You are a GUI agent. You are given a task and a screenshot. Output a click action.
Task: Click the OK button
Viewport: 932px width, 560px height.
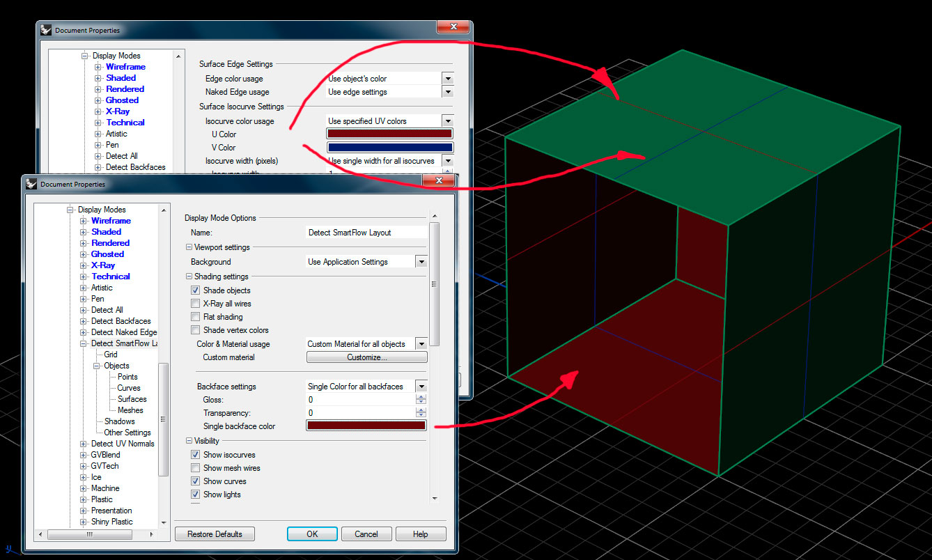(312, 534)
